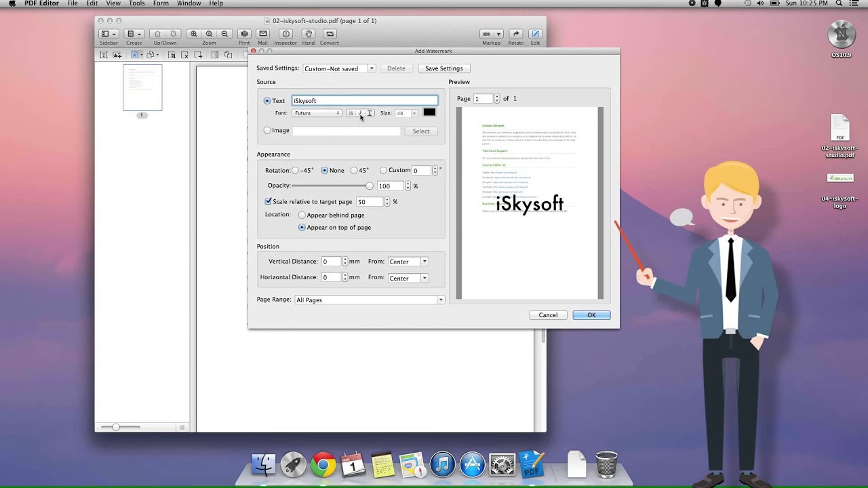Click the Print toolbar icon
Viewport: 868px width, 488px height.
(x=244, y=34)
